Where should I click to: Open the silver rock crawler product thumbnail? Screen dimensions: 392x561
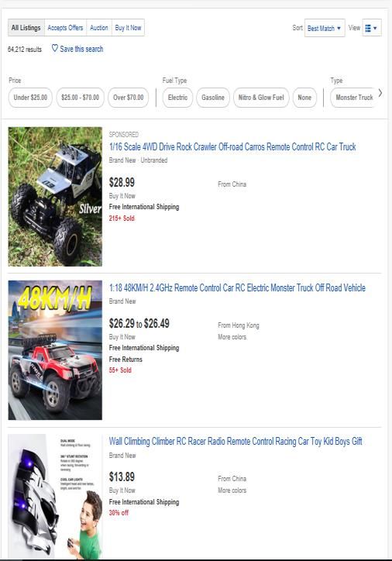pyautogui.click(x=55, y=197)
